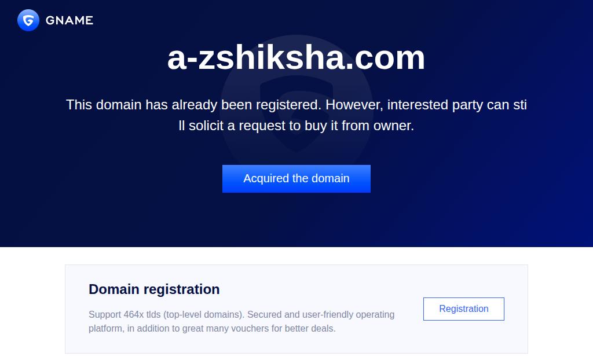Click the '(top-level domains)' phrase
Image resolution: width=593 pixels, height=364 pixels.
tap(202, 315)
